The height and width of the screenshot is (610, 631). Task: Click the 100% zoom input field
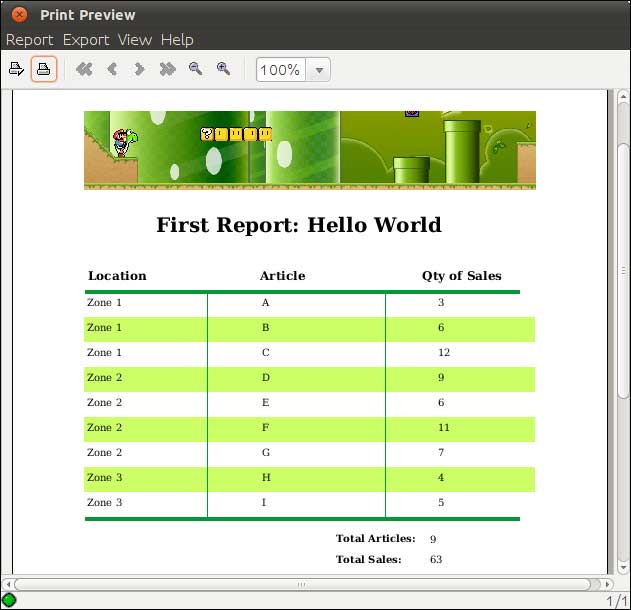281,70
